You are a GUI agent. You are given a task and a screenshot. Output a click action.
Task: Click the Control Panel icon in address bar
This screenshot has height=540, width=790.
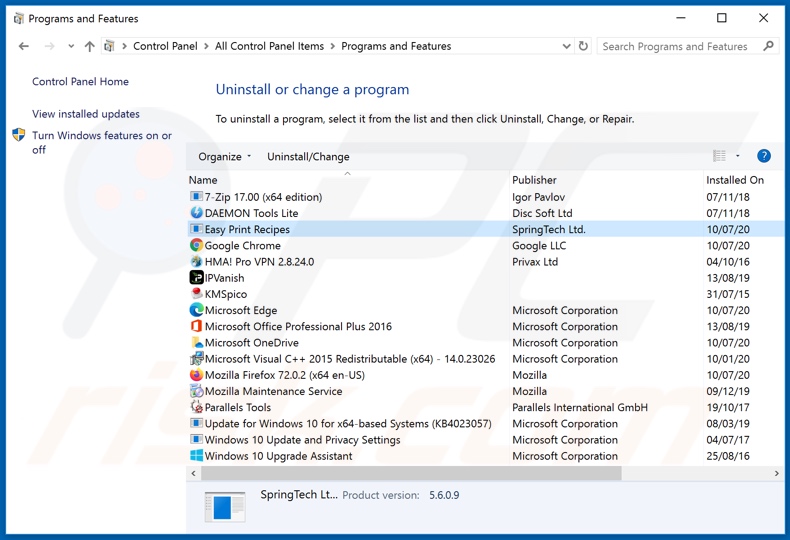point(109,46)
